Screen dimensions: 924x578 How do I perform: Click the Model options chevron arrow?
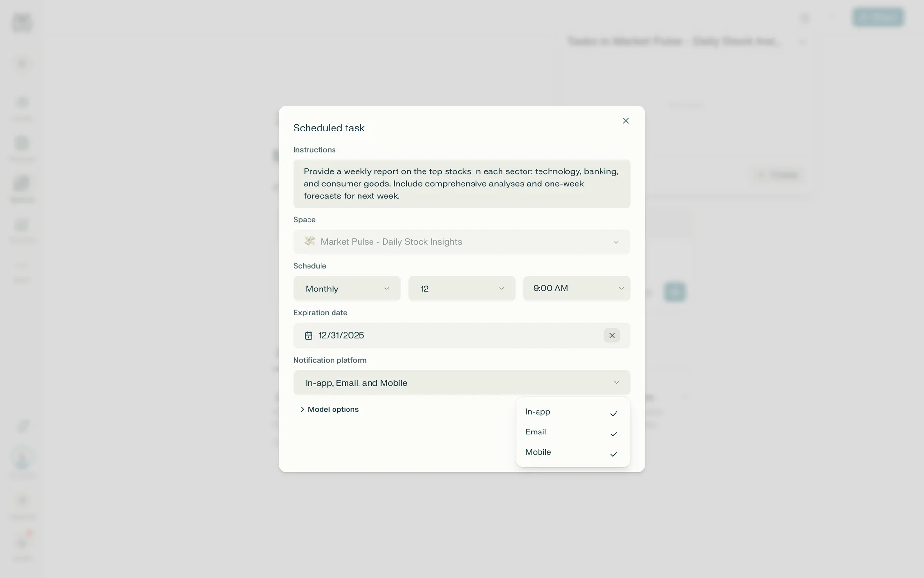tap(302, 409)
